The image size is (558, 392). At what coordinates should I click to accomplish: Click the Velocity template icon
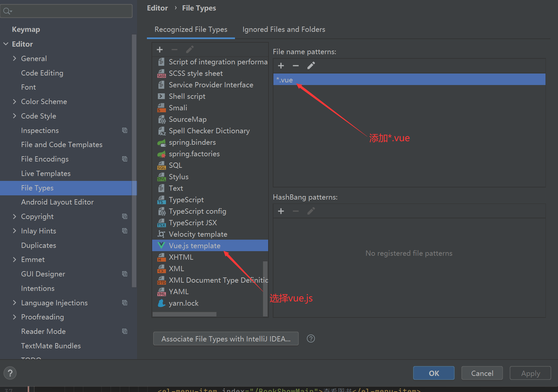(161, 234)
